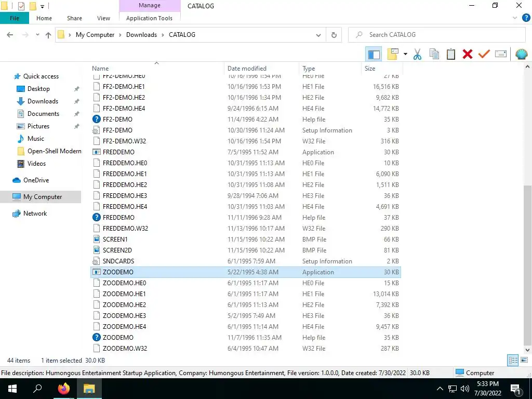Open the folder options dropdown arrow
Image resolution: width=532 pixels, height=399 pixels.
coord(405,54)
